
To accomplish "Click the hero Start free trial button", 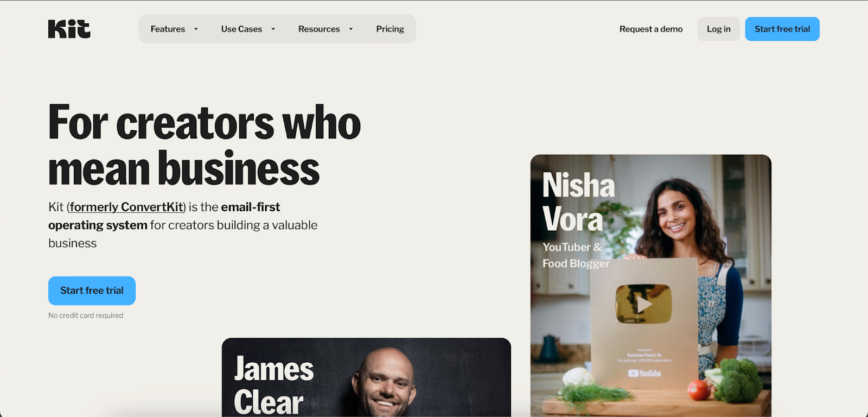I will coord(92,290).
